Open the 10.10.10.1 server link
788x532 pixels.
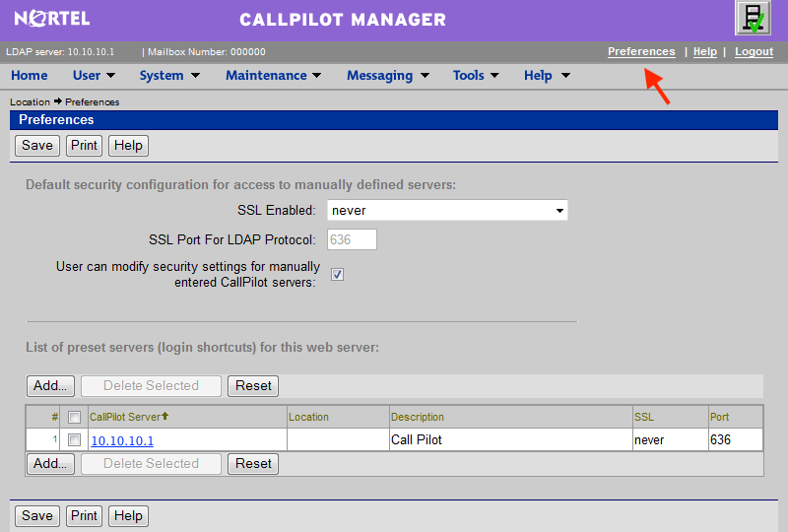tap(122, 440)
